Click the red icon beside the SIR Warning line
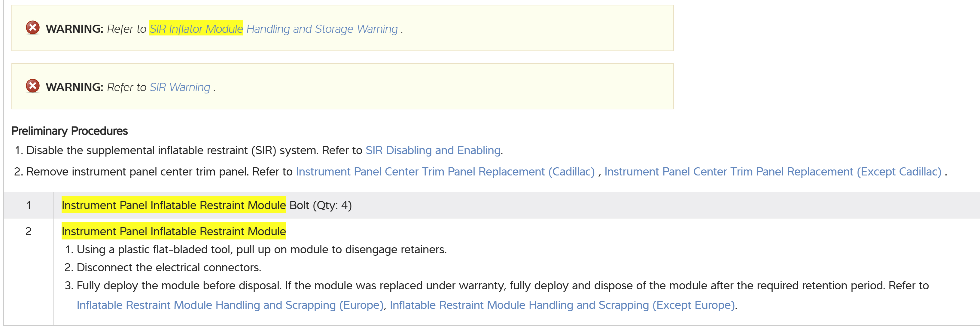Screen dimensions: 980x326 coord(33,86)
